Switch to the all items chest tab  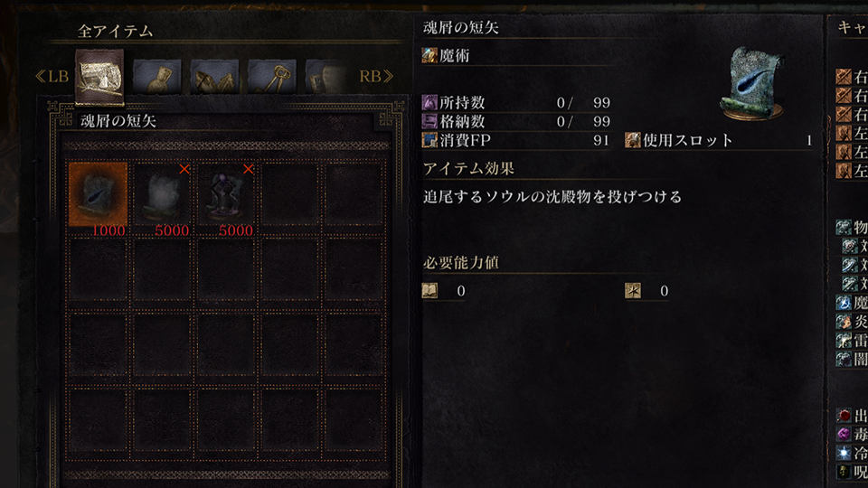(99, 77)
